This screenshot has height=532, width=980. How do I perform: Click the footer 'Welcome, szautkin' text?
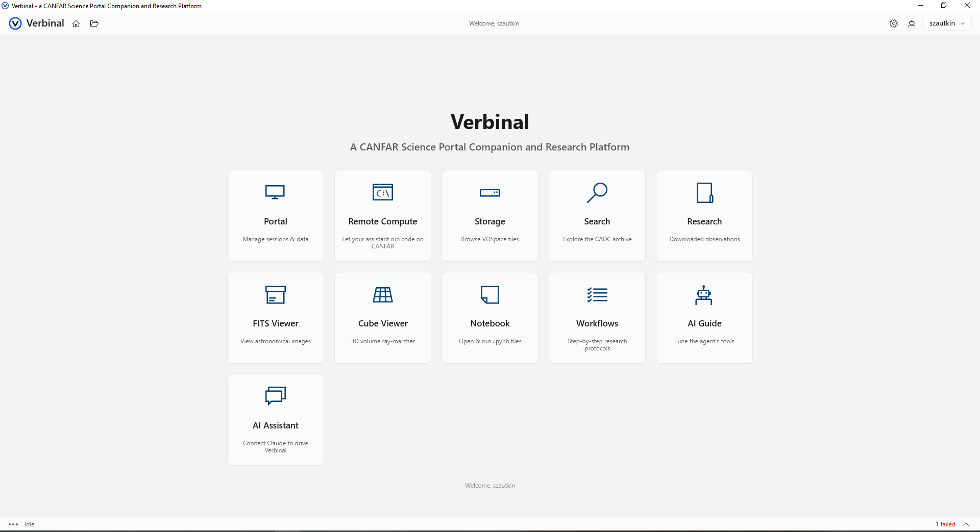pyautogui.click(x=490, y=486)
